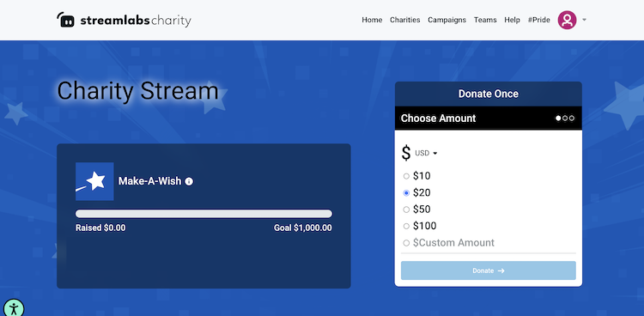
Task: Select the $100 donation amount
Action: [x=406, y=226]
